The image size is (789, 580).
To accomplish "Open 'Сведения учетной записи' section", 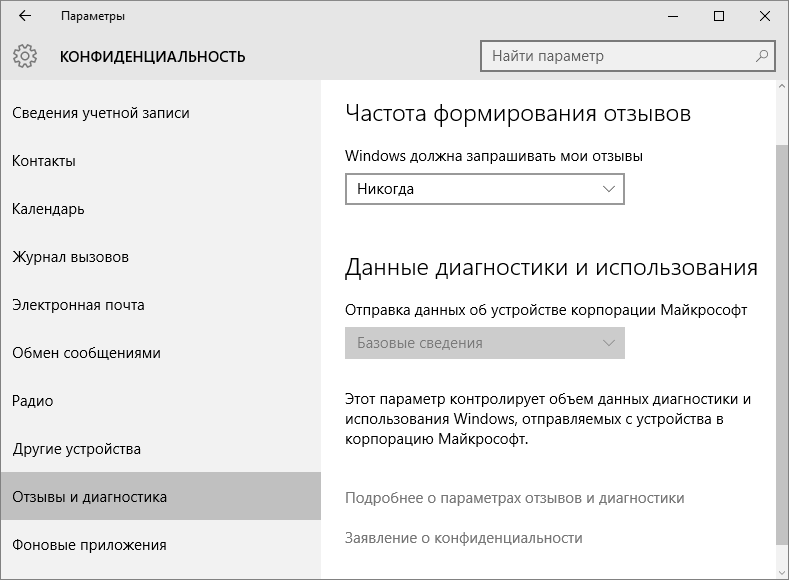I will tap(161, 113).
